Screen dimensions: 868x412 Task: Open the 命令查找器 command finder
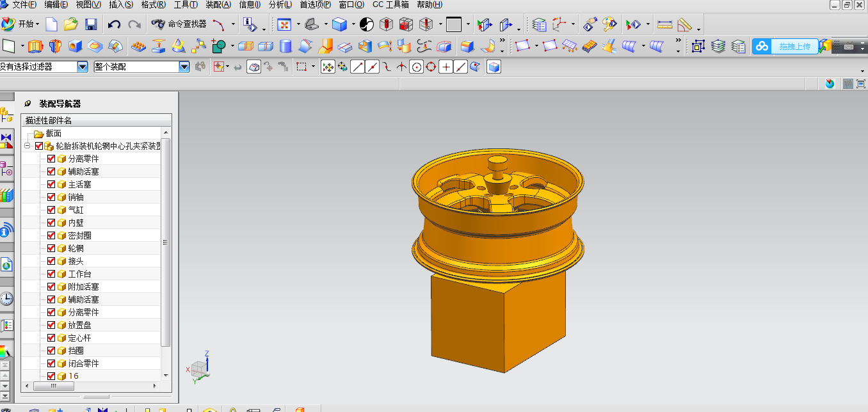179,24
